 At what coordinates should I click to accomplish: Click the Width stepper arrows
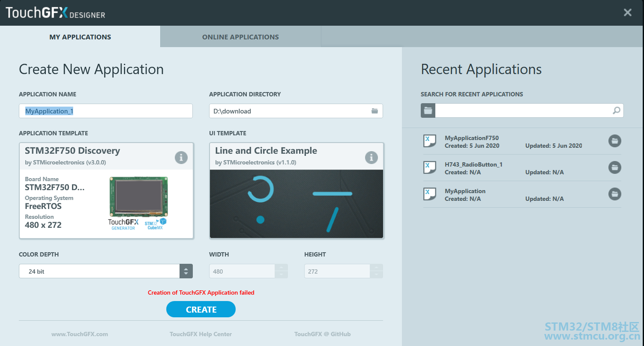[281, 271]
